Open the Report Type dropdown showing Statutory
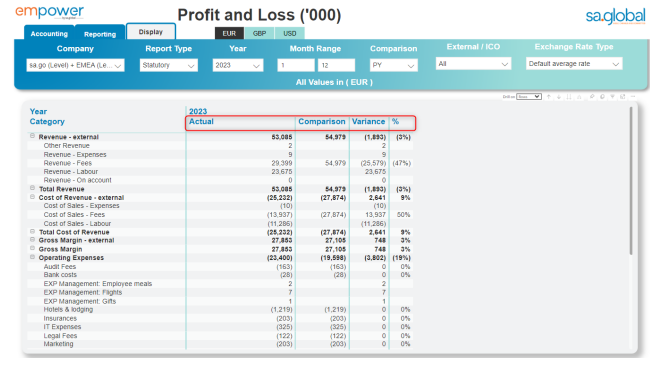 (x=169, y=65)
